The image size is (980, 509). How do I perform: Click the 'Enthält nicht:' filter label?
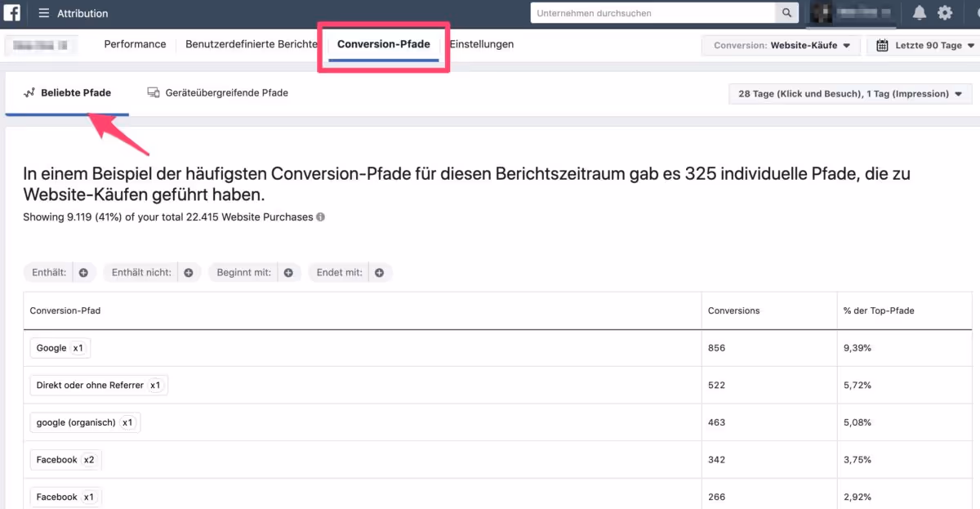tap(141, 273)
